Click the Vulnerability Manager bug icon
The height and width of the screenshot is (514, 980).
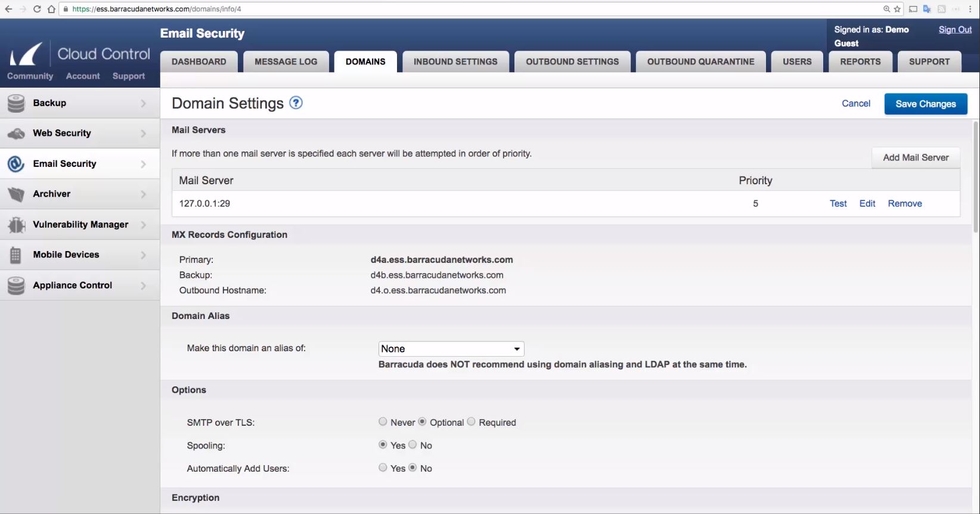tap(16, 225)
